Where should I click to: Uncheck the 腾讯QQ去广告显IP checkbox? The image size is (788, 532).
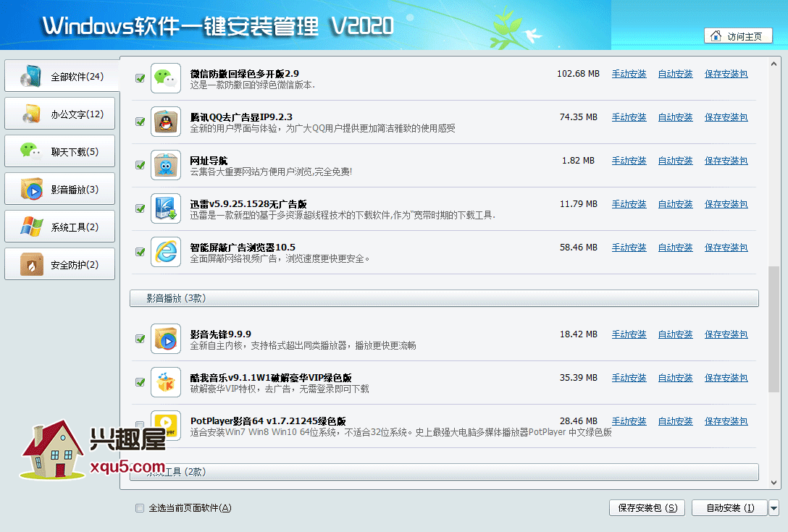click(x=141, y=122)
